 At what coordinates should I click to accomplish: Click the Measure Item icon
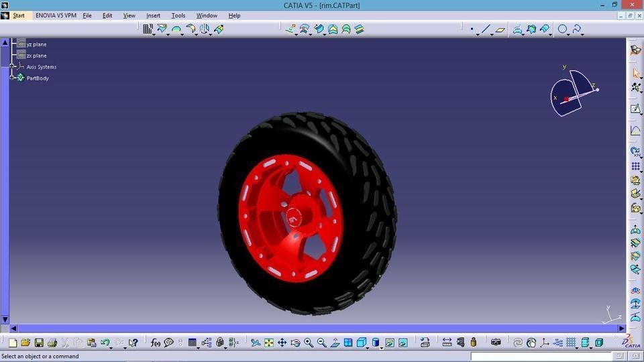[460, 343]
